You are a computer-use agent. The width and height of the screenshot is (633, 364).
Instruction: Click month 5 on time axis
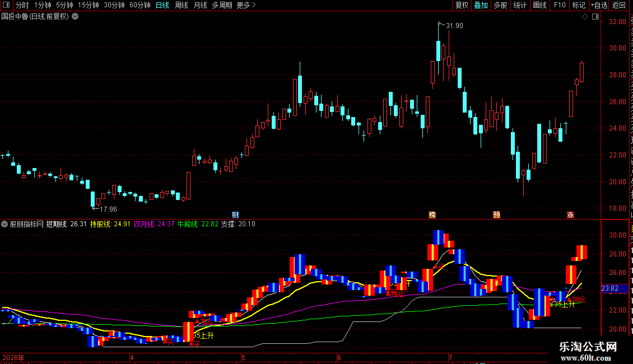point(243,357)
